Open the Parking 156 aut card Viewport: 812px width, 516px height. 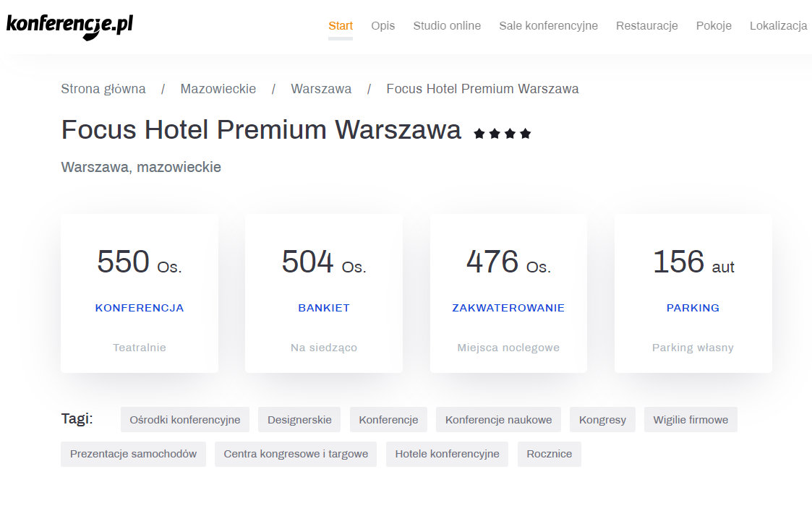(x=693, y=293)
